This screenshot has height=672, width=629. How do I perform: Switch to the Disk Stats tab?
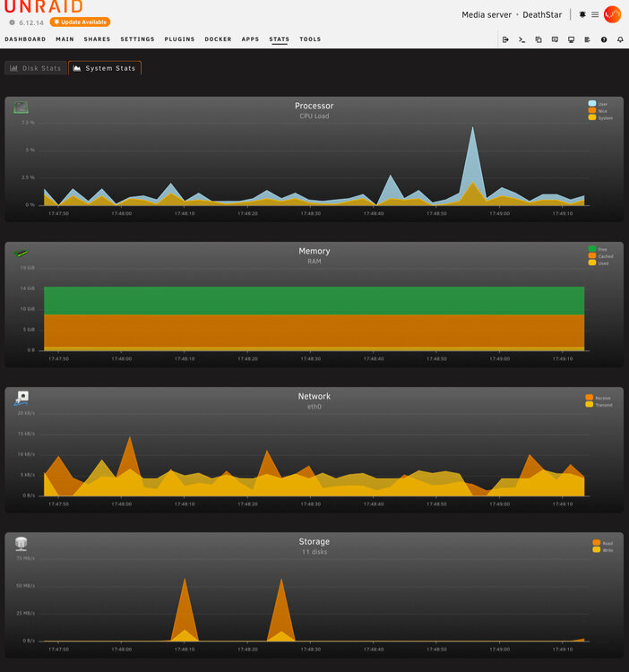[x=36, y=68]
